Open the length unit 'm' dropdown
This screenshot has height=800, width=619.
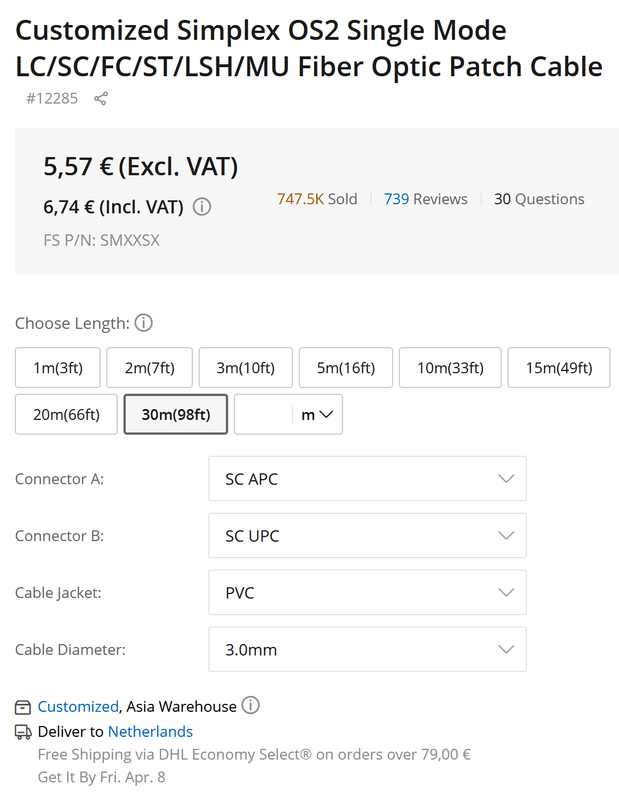pyautogui.click(x=317, y=414)
